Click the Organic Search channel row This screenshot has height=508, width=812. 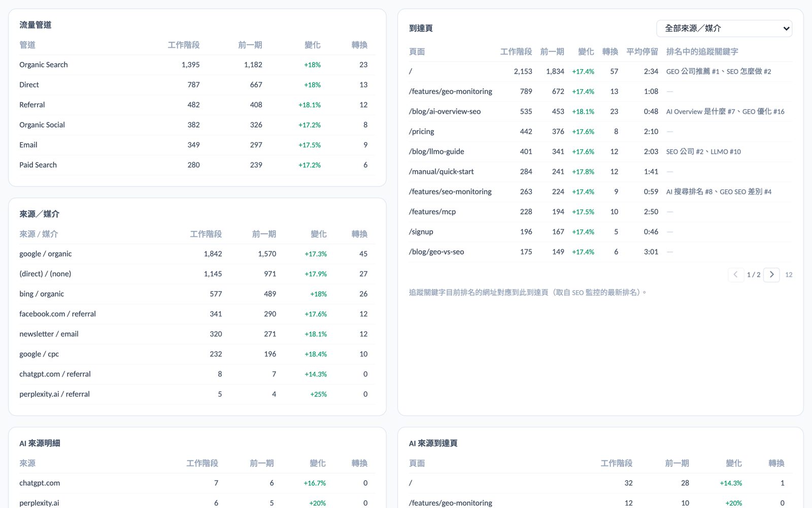point(197,65)
